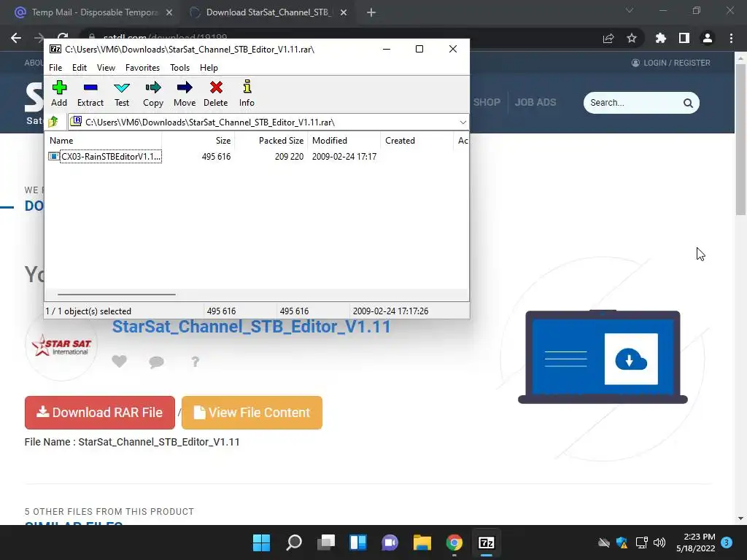Click the question mark icon
This screenshot has height=560, width=747.
195,362
